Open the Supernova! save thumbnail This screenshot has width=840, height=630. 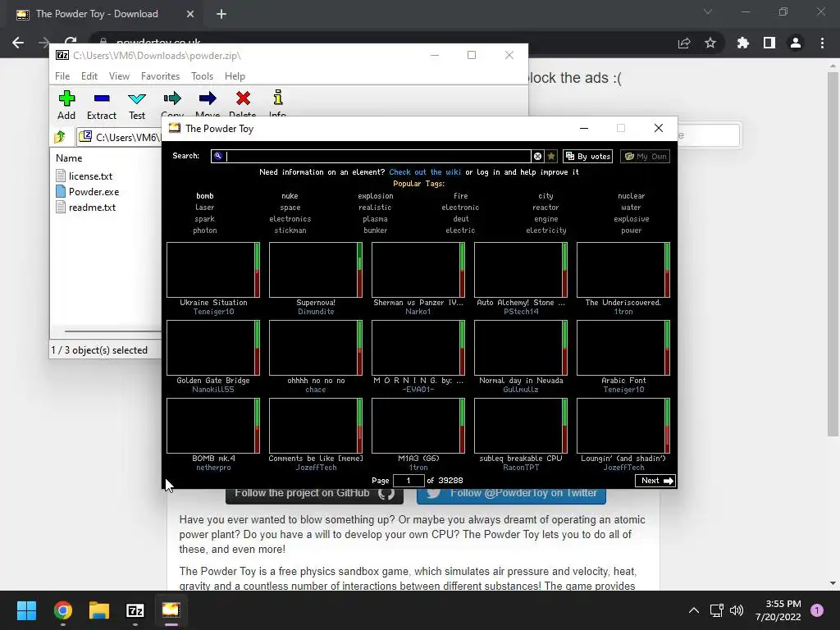point(316,269)
